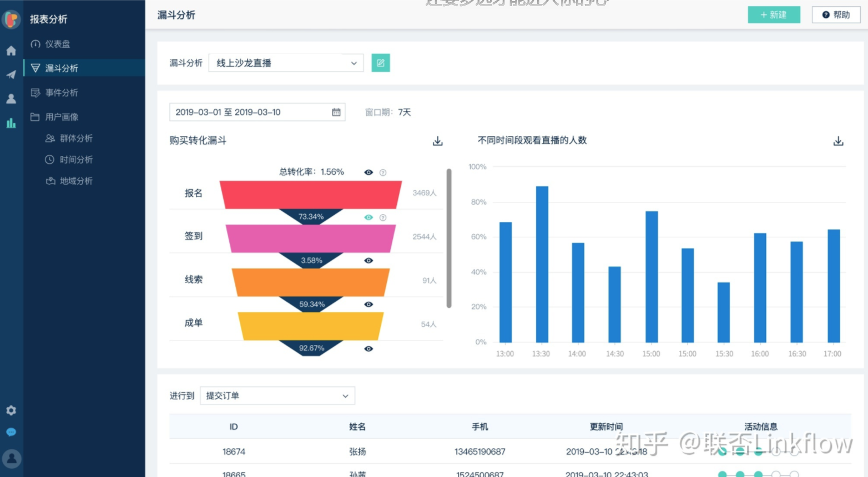The width and height of the screenshot is (868, 477).
Task: Click the 17:00 bar in chart
Action: pyautogui.click(x=834, y=286)
